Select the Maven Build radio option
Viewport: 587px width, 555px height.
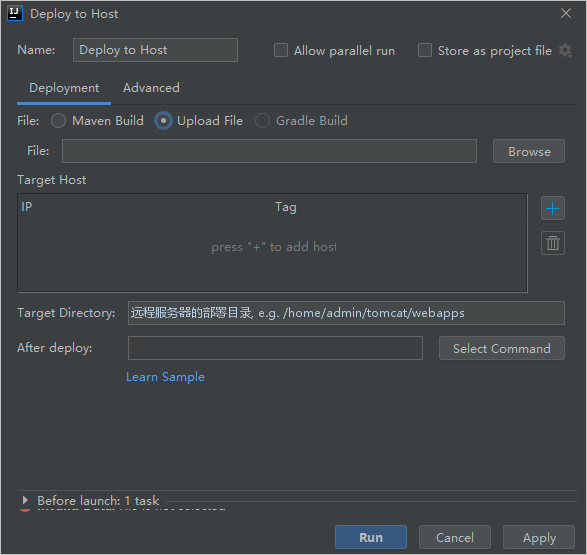click(x=58, y=121)
